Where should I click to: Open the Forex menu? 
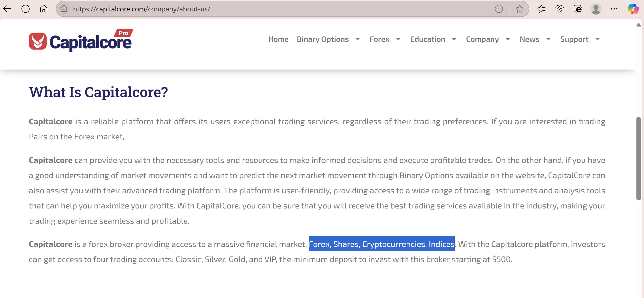click(379, 39)
